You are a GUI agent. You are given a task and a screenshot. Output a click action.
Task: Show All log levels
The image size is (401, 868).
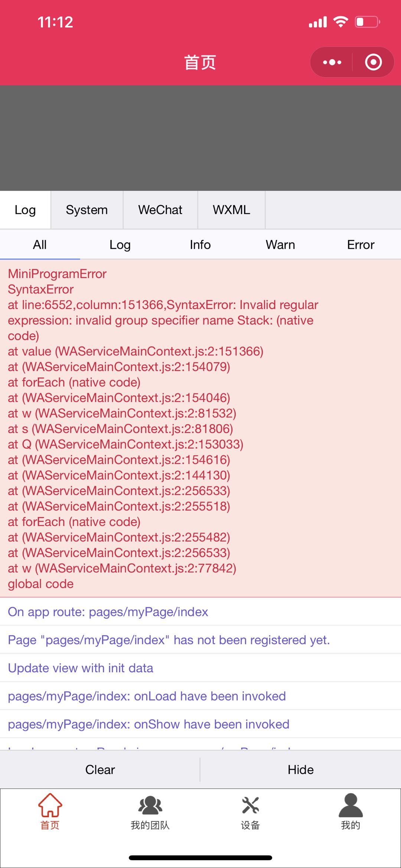click(x=40, y=245)
